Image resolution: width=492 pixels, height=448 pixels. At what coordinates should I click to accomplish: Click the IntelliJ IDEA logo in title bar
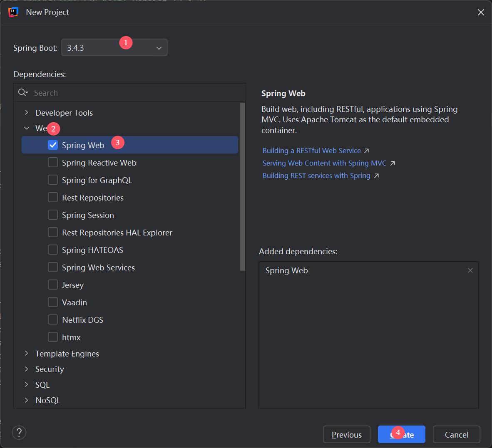13,12
